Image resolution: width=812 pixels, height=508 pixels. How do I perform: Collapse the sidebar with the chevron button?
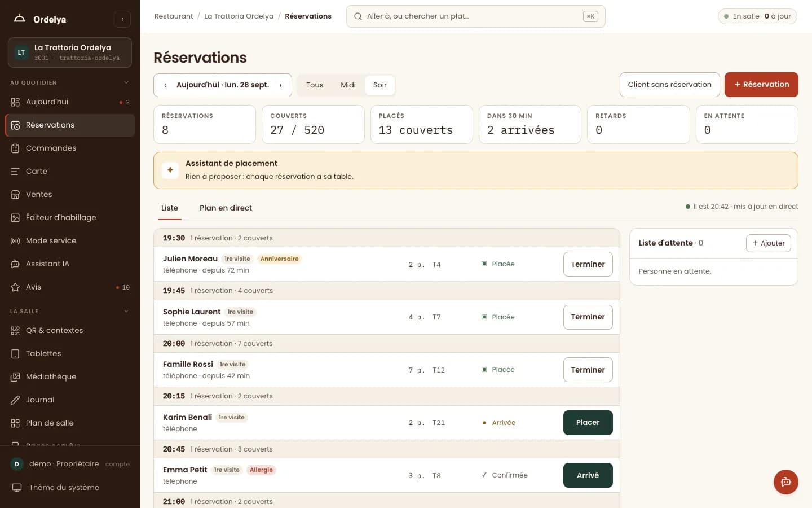pyautogui.click(x=122, y=19)
